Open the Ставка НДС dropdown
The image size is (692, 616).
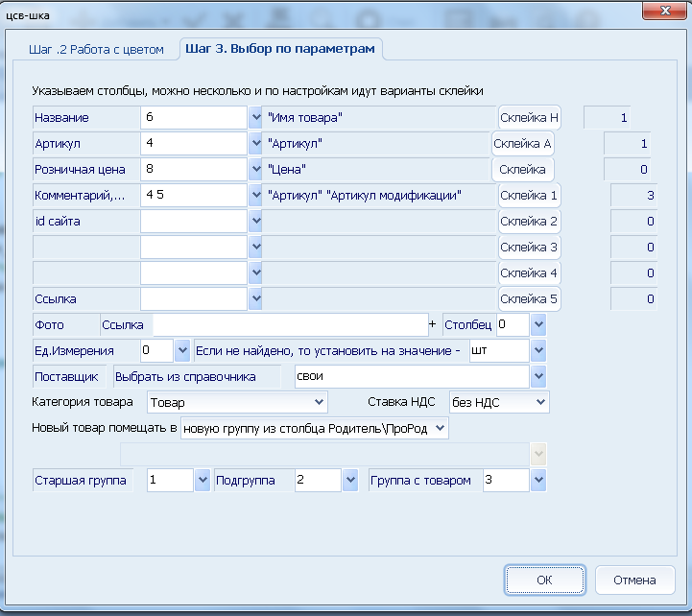539,402
